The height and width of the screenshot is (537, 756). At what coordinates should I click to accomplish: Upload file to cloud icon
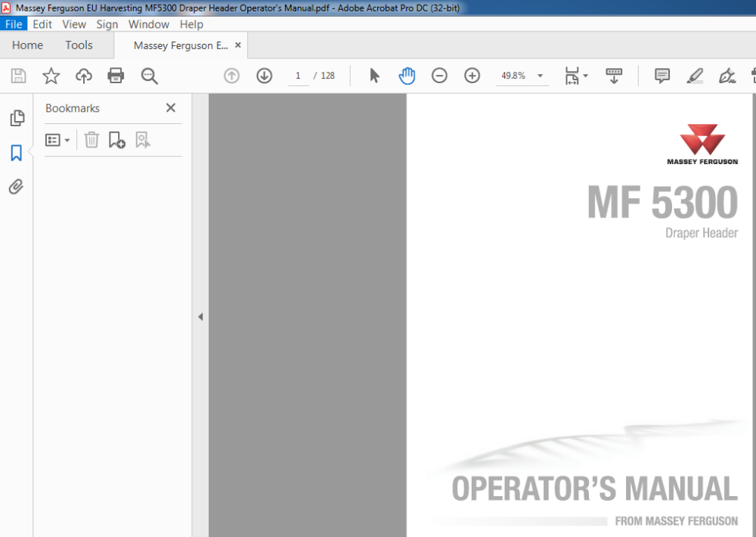(x=83, y=76)
